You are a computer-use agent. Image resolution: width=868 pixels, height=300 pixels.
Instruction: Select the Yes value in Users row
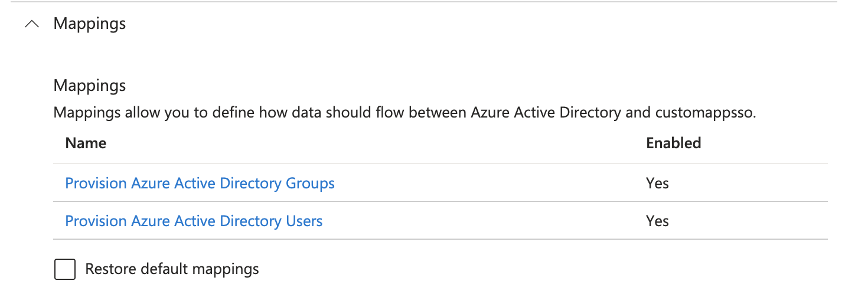pyautogui.click(x=657, y=221)
